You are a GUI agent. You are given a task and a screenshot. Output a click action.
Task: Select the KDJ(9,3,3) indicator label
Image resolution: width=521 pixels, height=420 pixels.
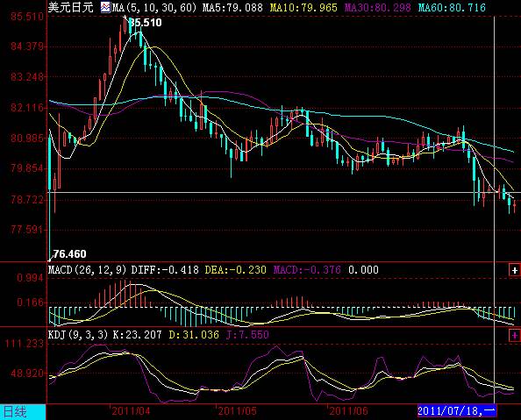click(x=78, y=334)
